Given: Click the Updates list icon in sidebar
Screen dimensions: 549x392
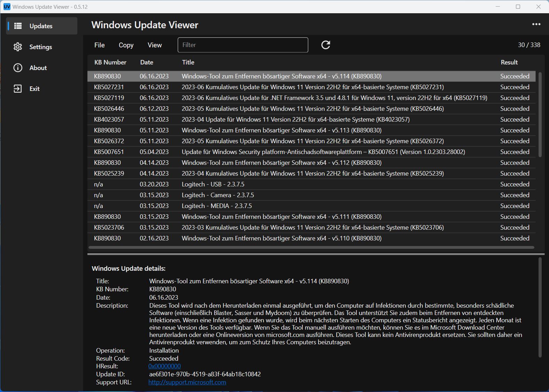Looking at the screenshot, I should pyautogui.click(x=18, y=26).
